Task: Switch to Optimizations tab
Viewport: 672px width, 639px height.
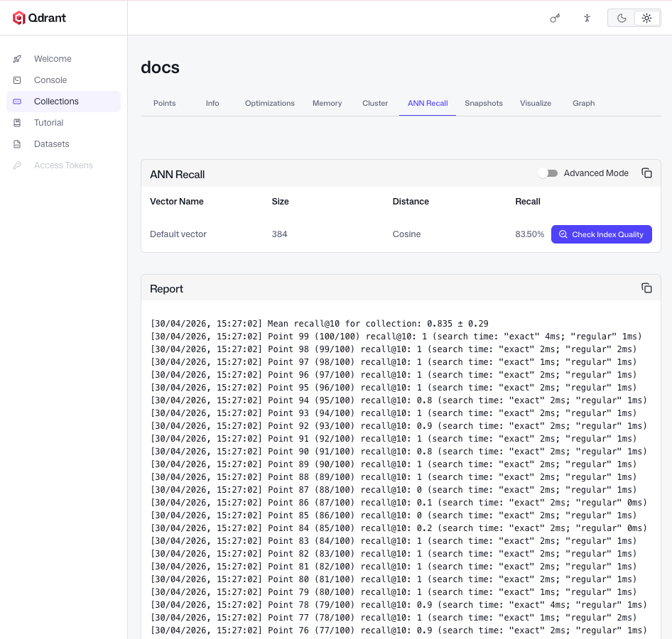Action: click(269, 103)
